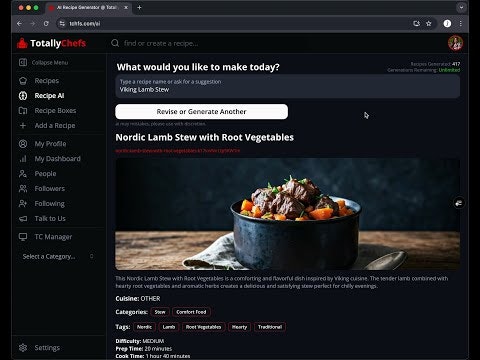Open the Chrome three-dot menu
This screenshot has width=480, height=360.
pos(460,24)
